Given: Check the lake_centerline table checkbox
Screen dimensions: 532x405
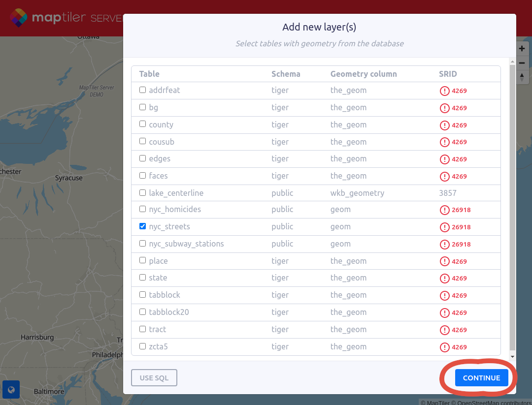Looking at the screenshot, I should pos(143,193).
